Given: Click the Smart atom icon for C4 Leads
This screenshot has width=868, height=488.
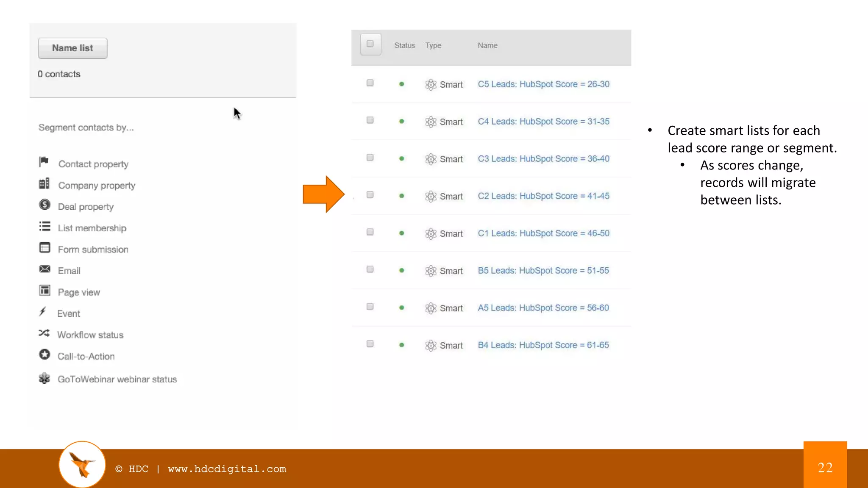Looking at the screenshot, I should (x=431, y=122).
